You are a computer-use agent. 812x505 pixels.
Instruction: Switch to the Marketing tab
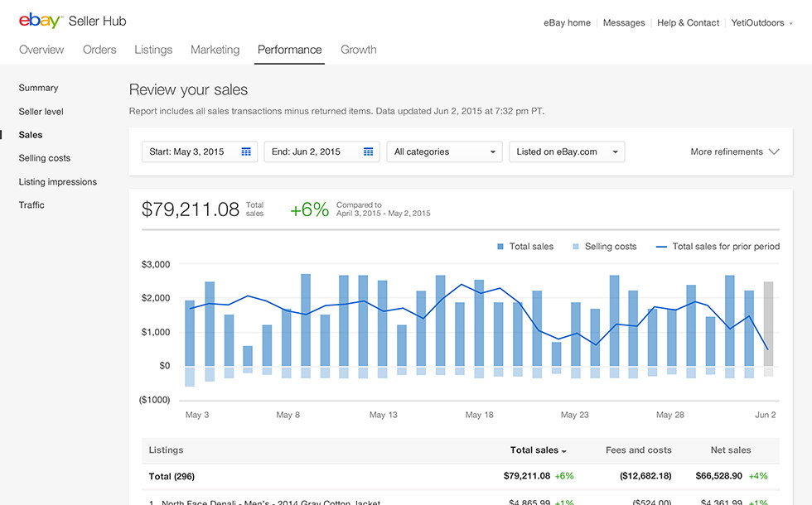pyautogui.click(x=215, y=50)
